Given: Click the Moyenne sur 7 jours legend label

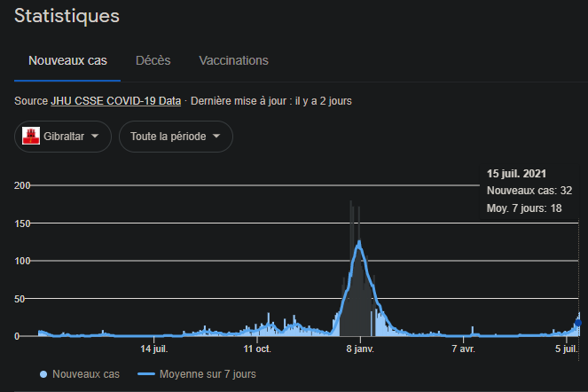Looking at the screenshot, I should (x=208, y=374).
